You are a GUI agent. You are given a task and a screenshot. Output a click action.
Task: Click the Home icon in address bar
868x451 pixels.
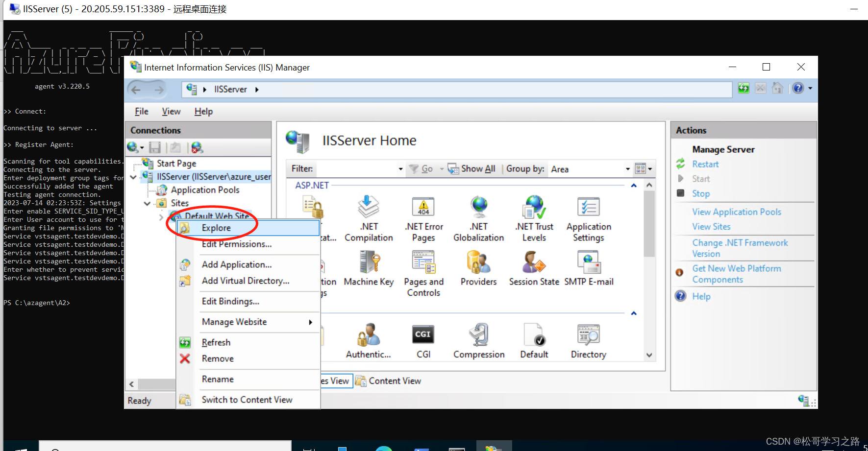[777, 88]
